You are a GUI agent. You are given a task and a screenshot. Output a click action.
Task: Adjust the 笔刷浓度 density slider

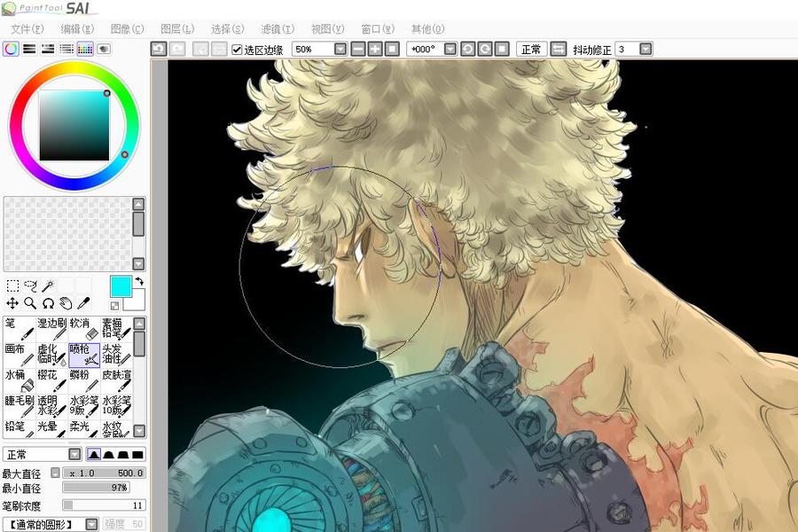104,505
